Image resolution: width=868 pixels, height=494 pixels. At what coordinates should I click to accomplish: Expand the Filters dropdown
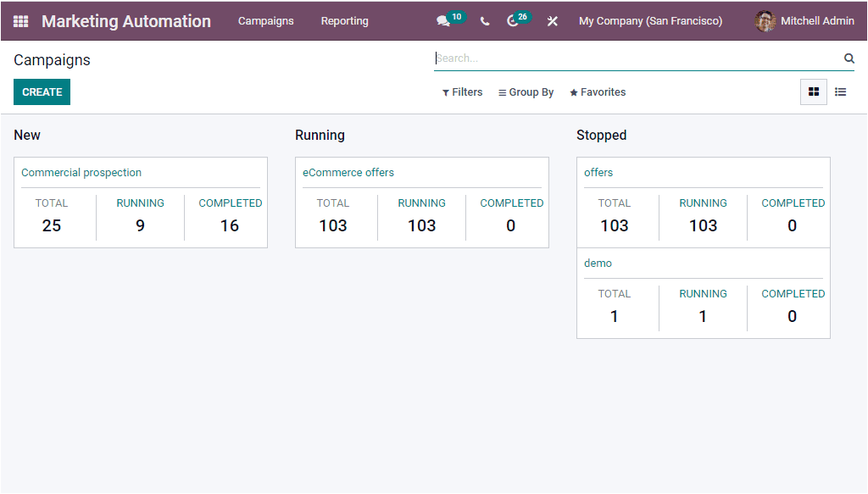pyautogui.click(x=462, y=92)
